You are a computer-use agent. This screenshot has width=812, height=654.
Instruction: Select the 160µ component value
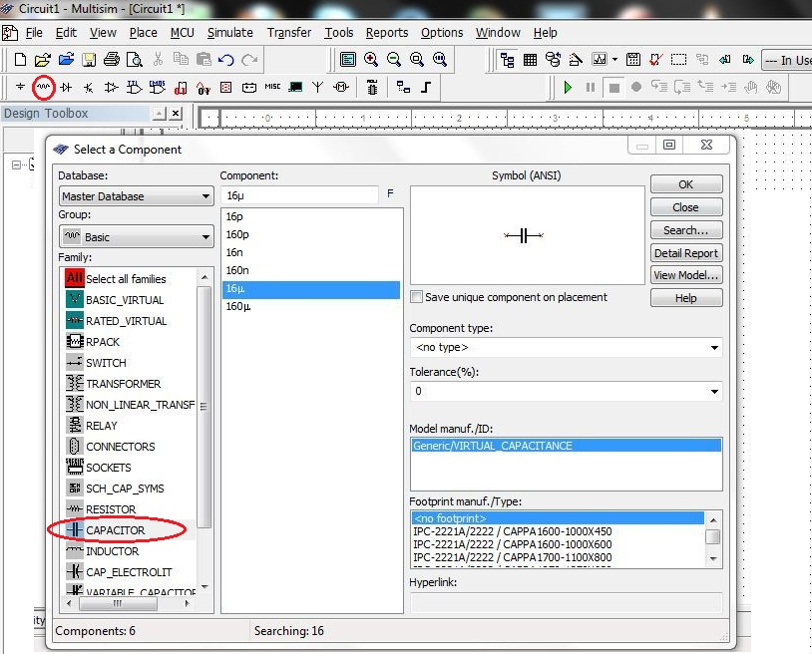[x=310, y=306]
